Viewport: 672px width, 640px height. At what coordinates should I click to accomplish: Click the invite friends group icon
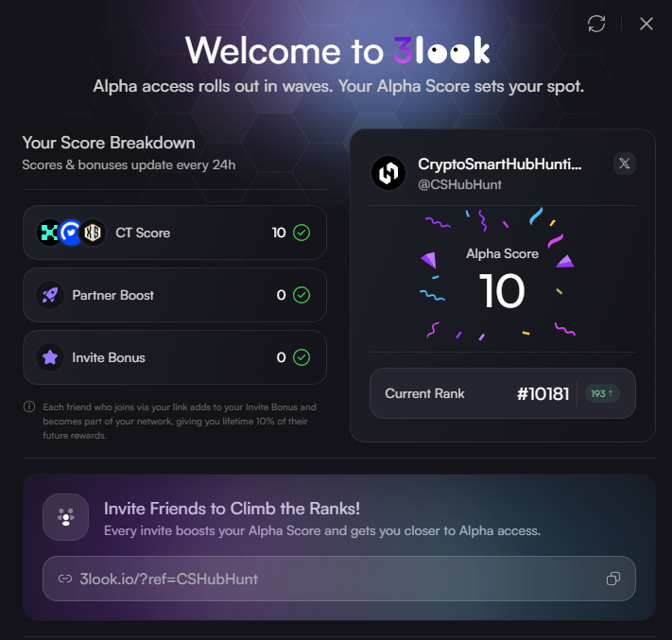(65, 517)
